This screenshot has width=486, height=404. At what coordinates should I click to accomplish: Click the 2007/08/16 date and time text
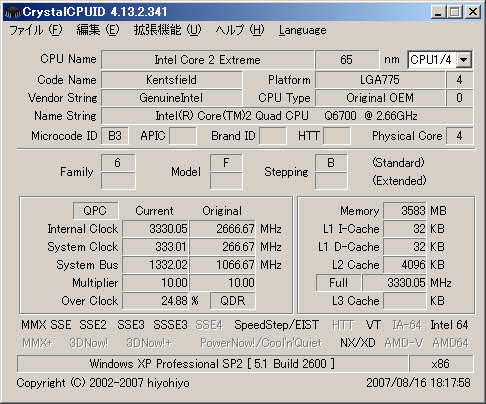click(x=418, y=383)
